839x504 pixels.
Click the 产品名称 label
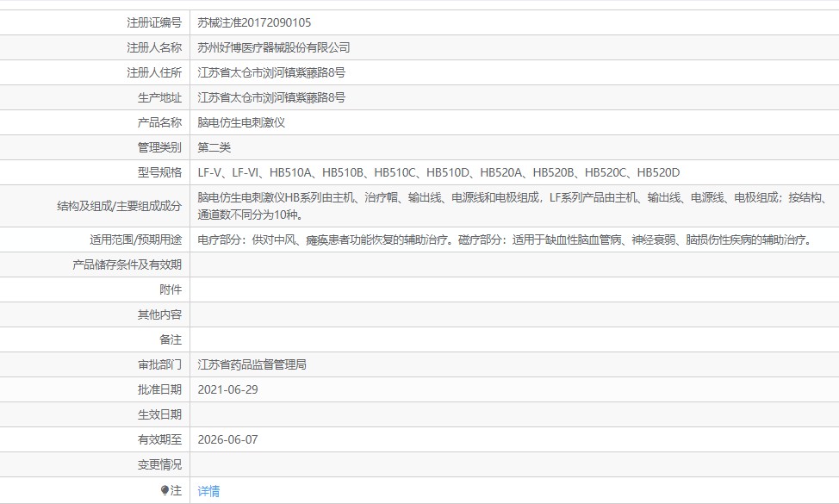coord(159,122)
